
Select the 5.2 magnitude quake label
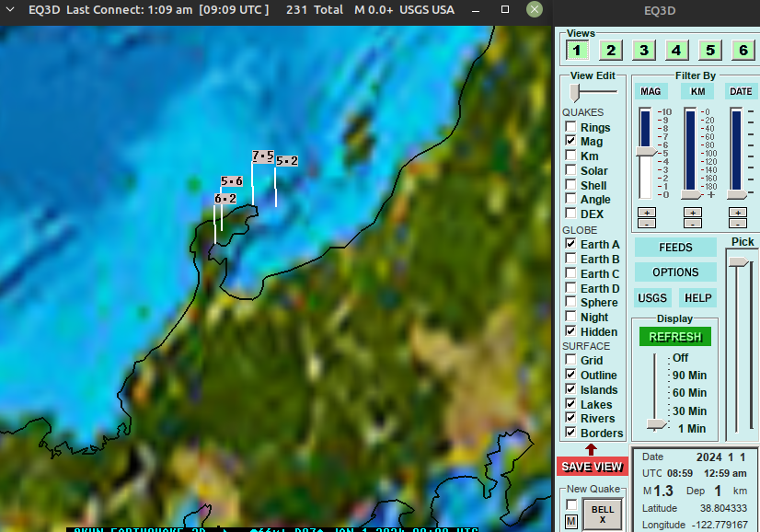pyautogui.click(x=287, y=161)
